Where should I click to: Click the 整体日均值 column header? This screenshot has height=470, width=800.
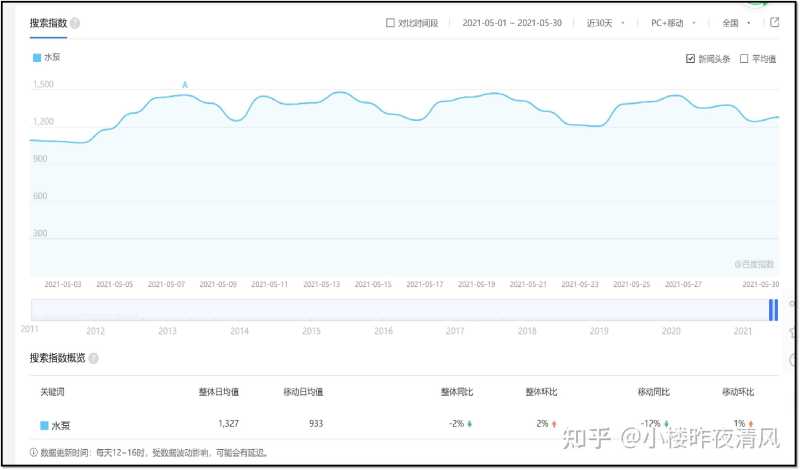(219, 392)
